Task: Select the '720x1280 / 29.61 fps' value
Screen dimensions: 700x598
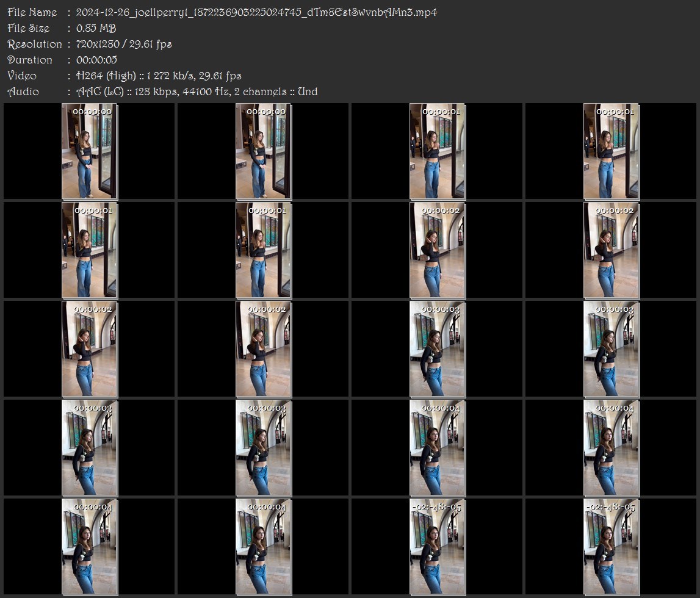Action: (124, 44)
